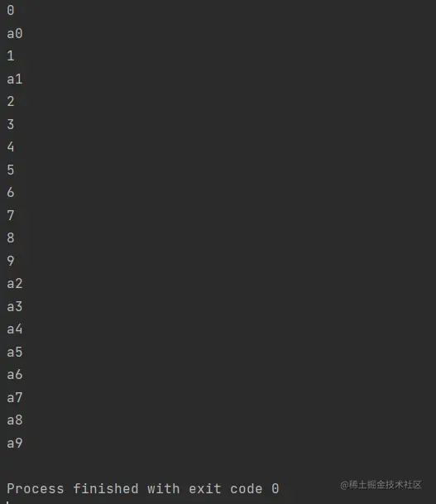Click the output line '2'
The height and width of the screenshot is (504, 436).
click(11, 102)
